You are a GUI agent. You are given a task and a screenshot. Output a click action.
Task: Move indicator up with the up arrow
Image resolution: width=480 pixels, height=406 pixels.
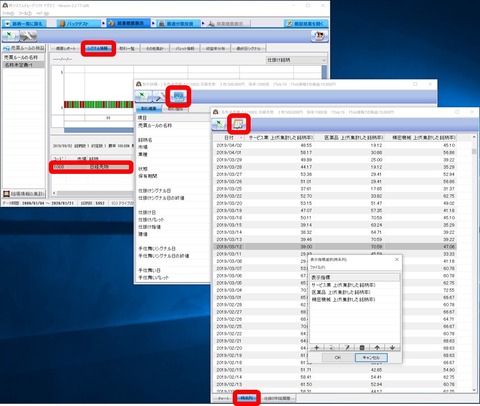click(x=377, y=348)
